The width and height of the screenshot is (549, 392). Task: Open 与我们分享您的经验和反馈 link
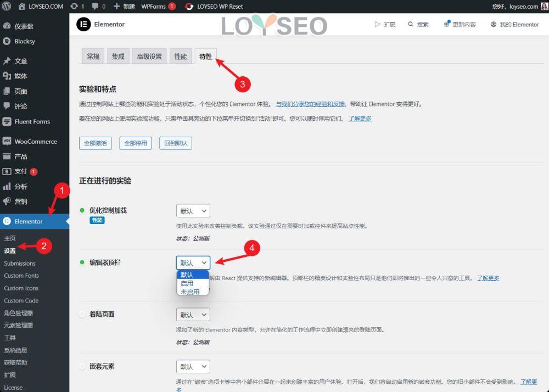tap(310, 104)
